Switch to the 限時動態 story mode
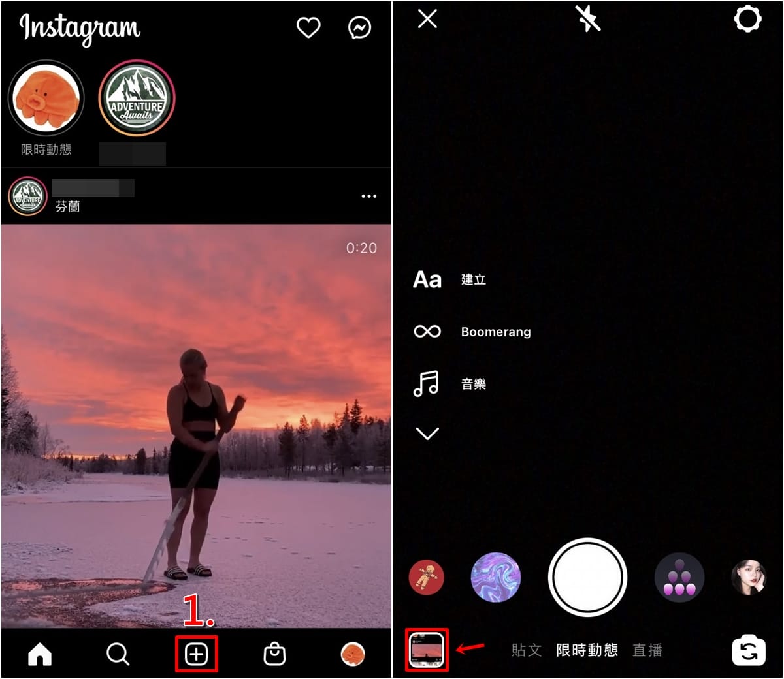Screen dimensions: 784x679 587,650
